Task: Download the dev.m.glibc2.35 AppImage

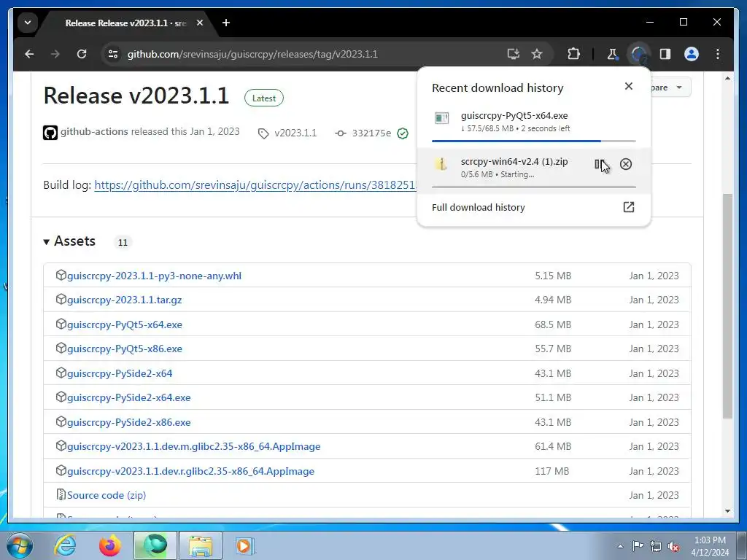Action: point(194,447)
